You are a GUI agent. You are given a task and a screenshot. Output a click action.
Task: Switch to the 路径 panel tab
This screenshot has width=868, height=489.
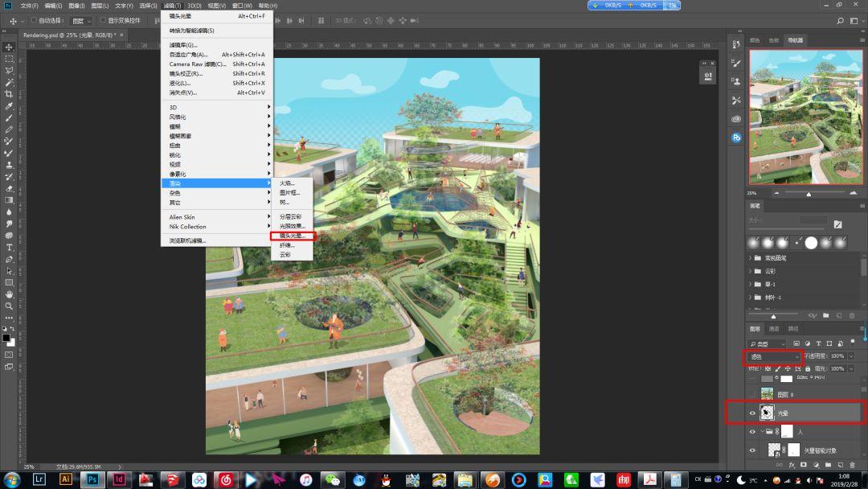tap(793, 329)
